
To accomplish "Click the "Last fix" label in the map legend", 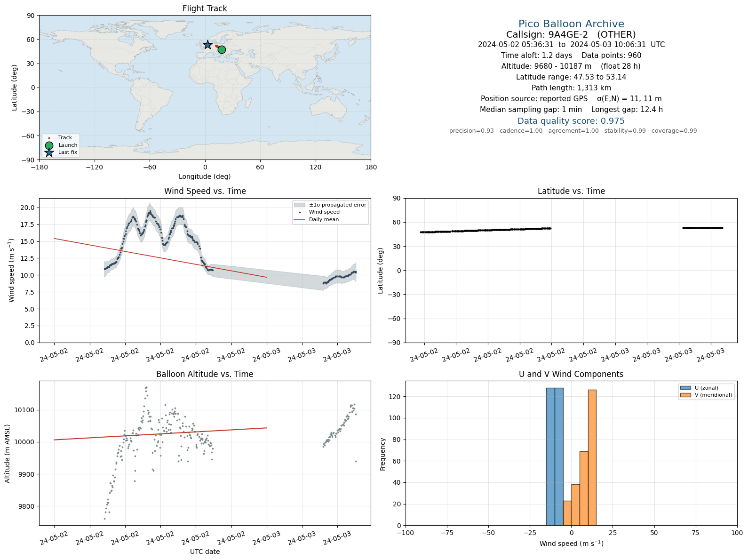I will (68, 152).
